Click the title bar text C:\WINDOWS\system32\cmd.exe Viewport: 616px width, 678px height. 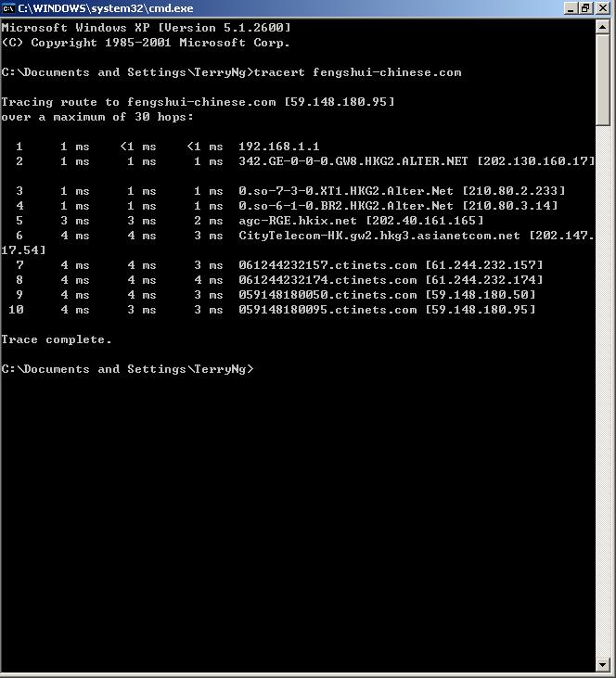pyautogui.click(x=106, y=8)
